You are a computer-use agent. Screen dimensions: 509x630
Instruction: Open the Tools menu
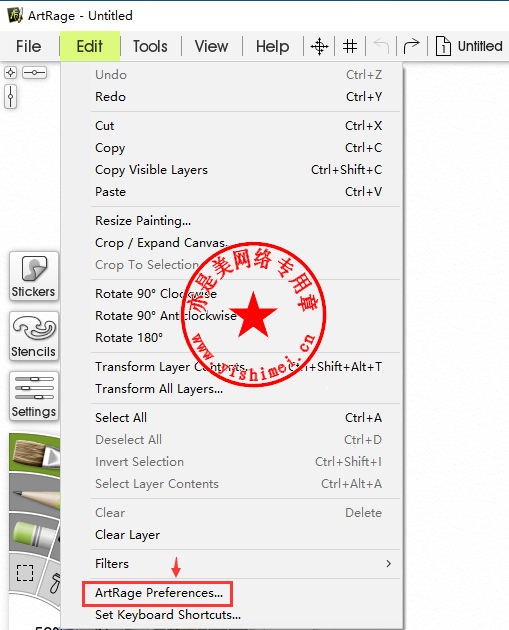click(150, 46)
